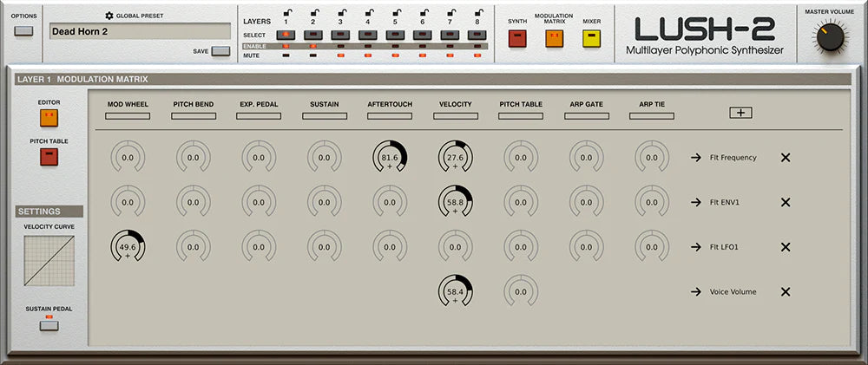868x365 pixels.
Task: Open the Dead Horn 2 preset selector
Action: pyautogui.click(x=139, y=32)
